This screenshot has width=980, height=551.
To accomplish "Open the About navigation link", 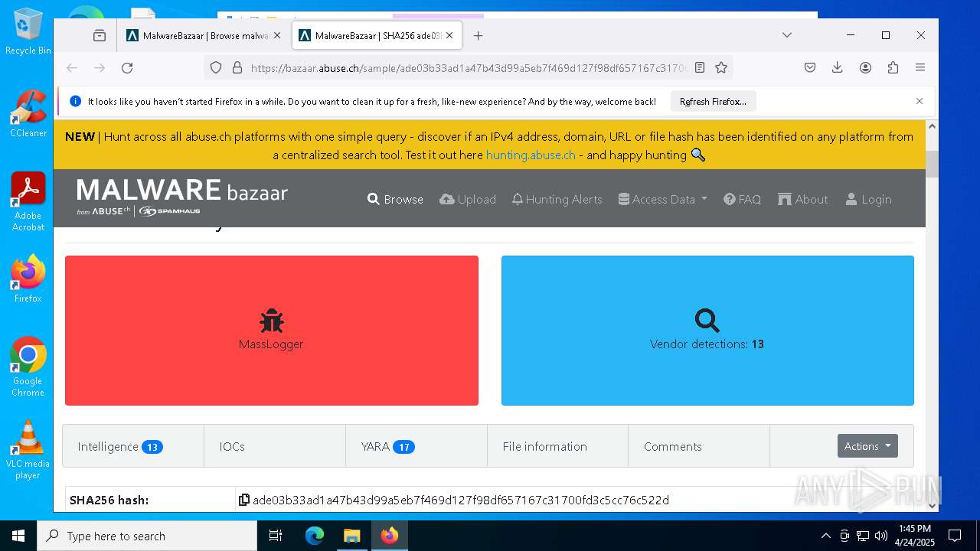I will point(803,199).
